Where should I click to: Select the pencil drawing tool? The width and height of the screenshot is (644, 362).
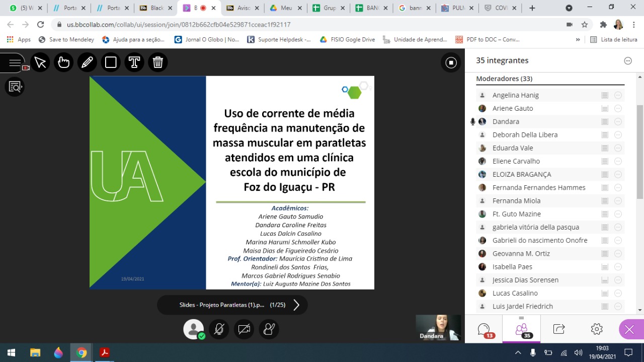click(87, 62)
